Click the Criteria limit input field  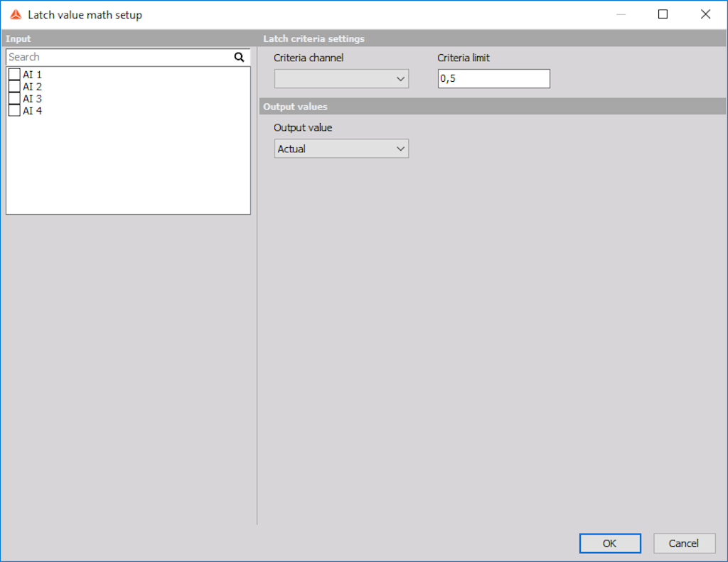coord(493,78)
